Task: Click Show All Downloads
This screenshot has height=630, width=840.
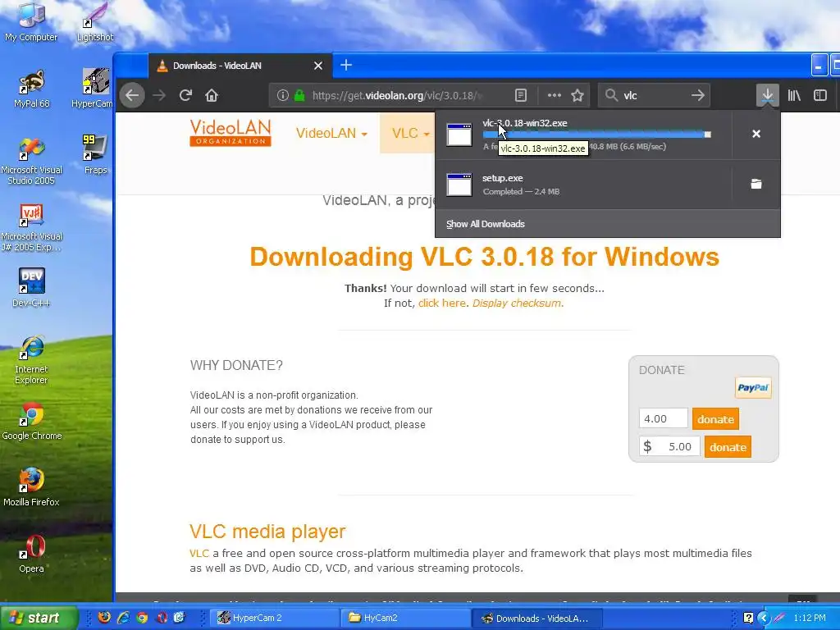Action: pyautogui.click(x=486, y=224)
